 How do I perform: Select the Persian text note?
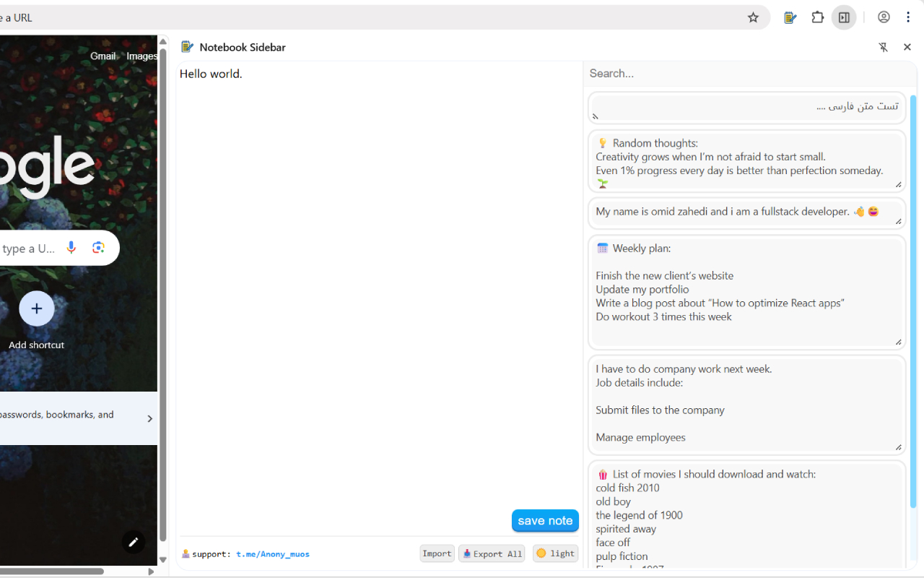pos(746,107)
